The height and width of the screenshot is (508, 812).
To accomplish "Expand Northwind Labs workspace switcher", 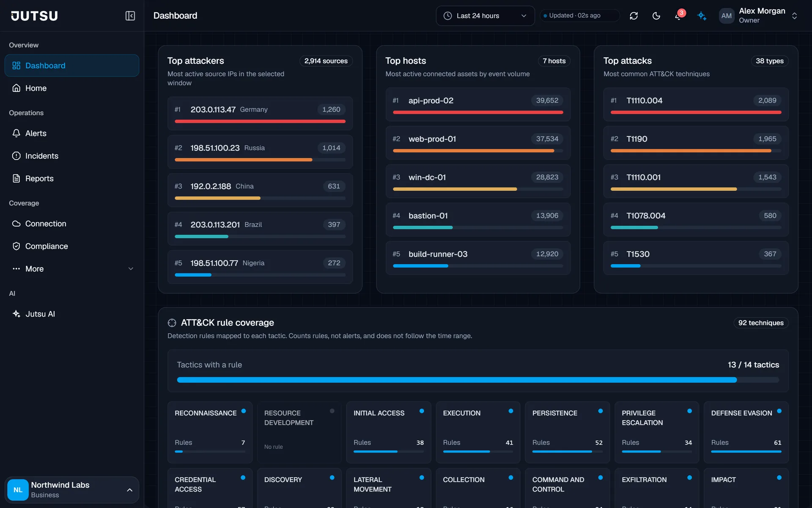I will (129, 490).
